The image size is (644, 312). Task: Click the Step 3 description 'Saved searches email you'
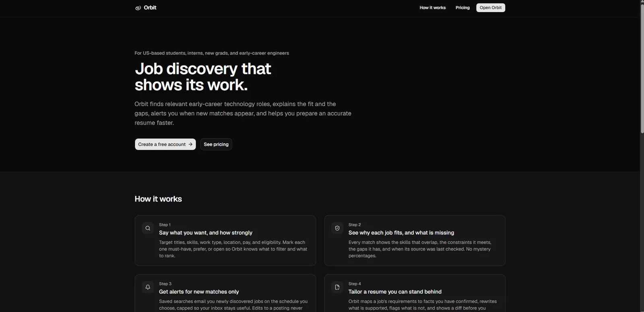tap(233, 305)
